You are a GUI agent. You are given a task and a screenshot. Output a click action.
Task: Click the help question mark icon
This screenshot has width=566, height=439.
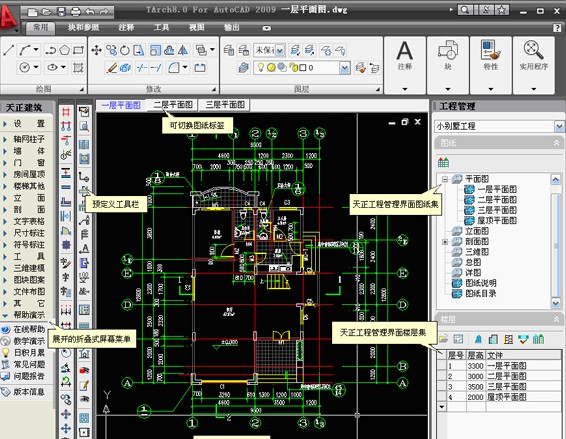[557, 28]
